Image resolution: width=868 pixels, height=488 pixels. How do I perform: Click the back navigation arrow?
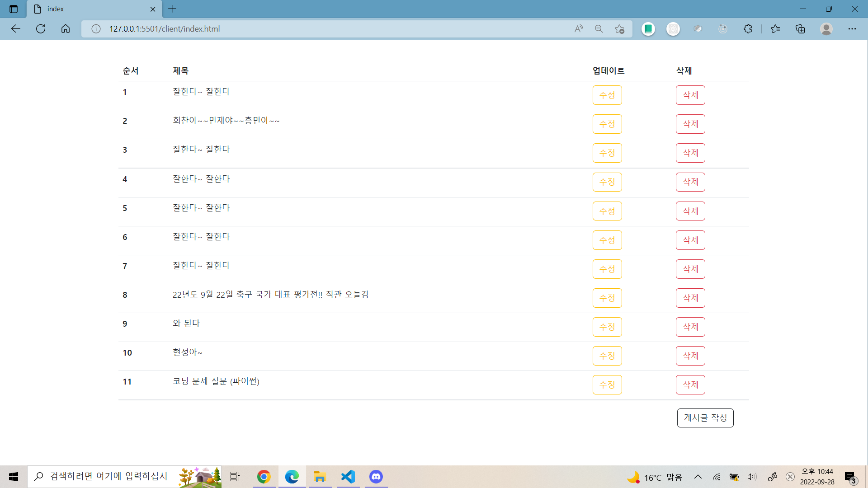click(x=16, y=29)
